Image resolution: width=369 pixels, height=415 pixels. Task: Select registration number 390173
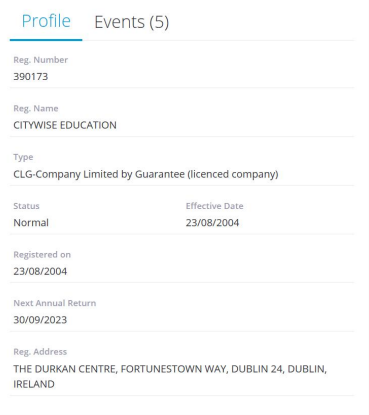click(31, 77)
